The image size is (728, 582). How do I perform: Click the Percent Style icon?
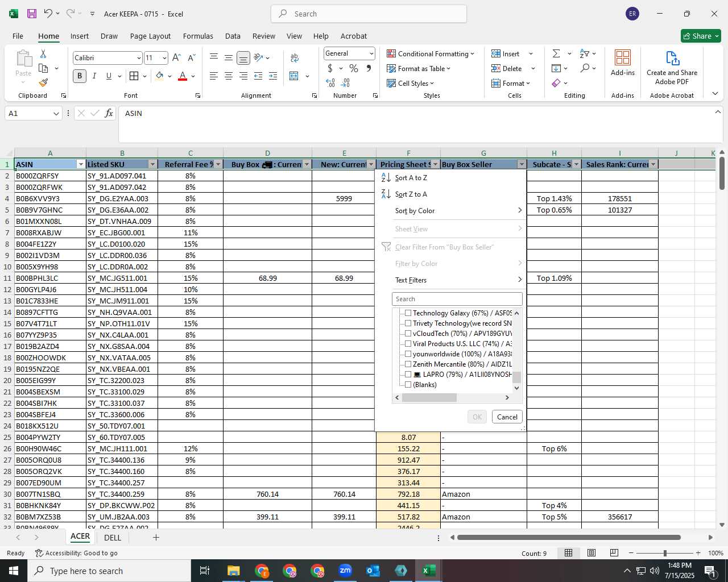pos(354,69)
